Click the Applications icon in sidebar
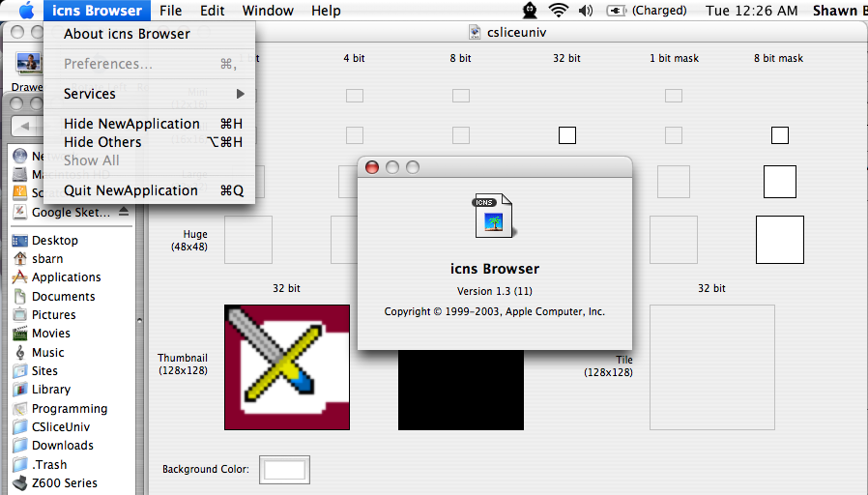 pos(20,277)
